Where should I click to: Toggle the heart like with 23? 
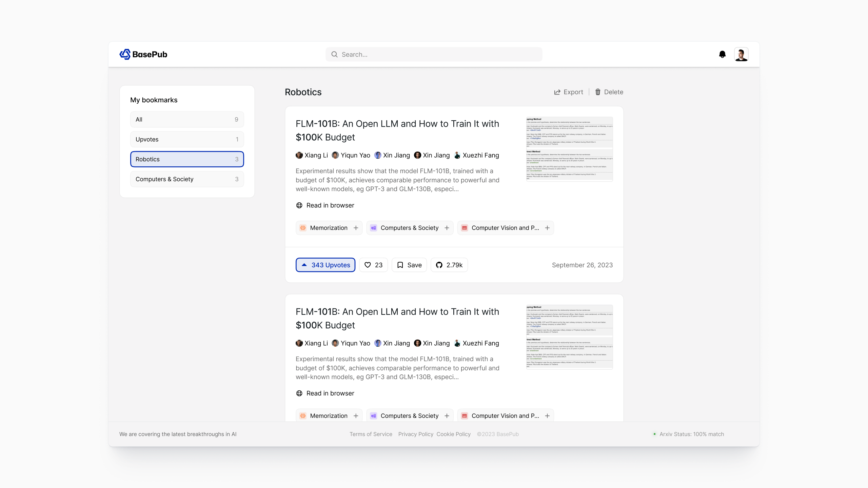pyautogui.click(x=373, y=265)
